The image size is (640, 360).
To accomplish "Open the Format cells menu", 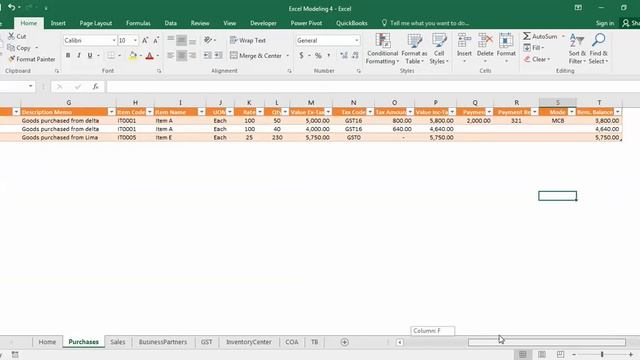I will [x=506, y=48].
